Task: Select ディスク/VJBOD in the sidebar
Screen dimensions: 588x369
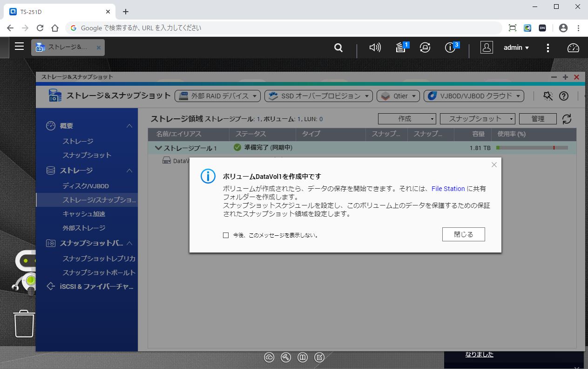Action: [86, 186]
